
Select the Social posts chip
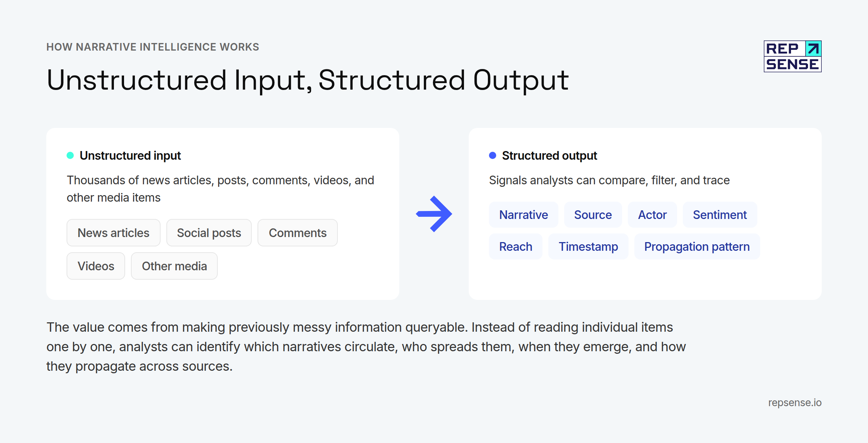tap(209, 233)
